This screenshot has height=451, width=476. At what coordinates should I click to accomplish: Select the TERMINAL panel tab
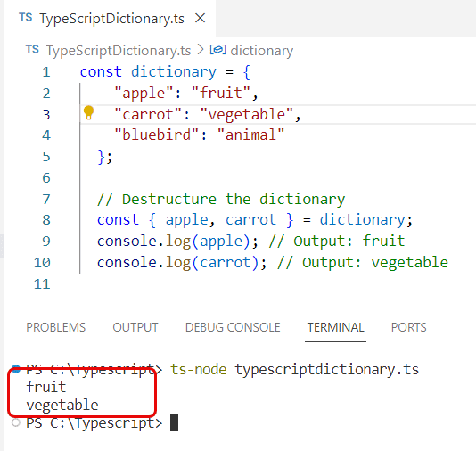click(335, 327)
